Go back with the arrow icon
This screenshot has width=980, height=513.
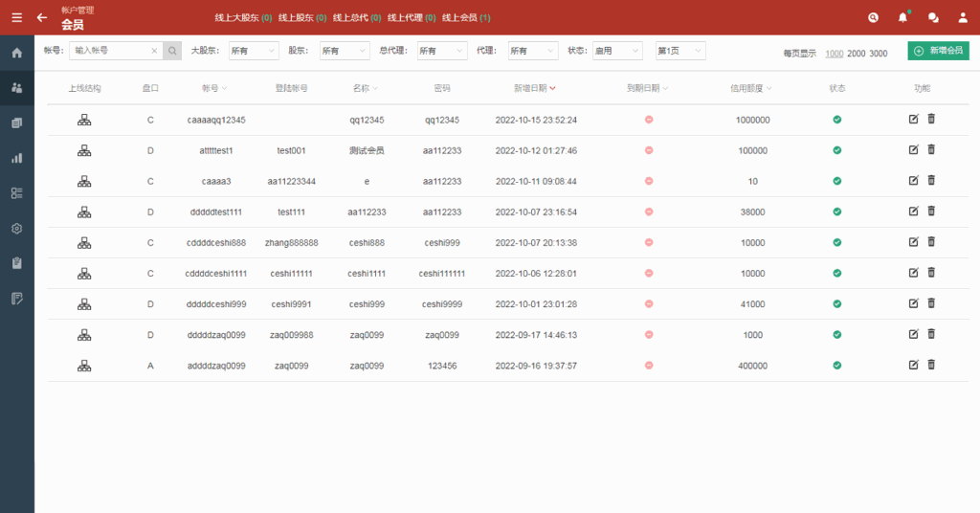(42, 17)
